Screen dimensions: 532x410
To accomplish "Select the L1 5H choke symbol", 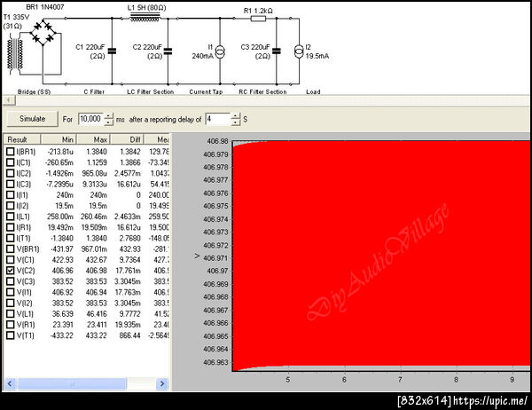I will click(145, 17).
